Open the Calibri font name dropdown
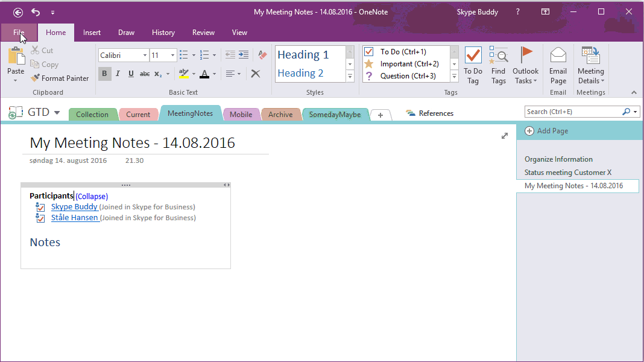This screenshot has width=644, height=362. (x=145, y=56)
